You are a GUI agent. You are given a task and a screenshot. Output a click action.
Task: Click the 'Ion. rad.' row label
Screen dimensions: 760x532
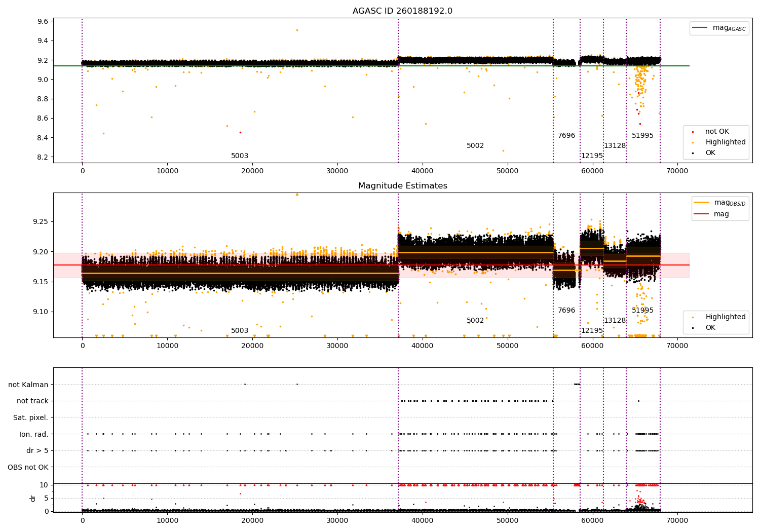pos(34,434)
